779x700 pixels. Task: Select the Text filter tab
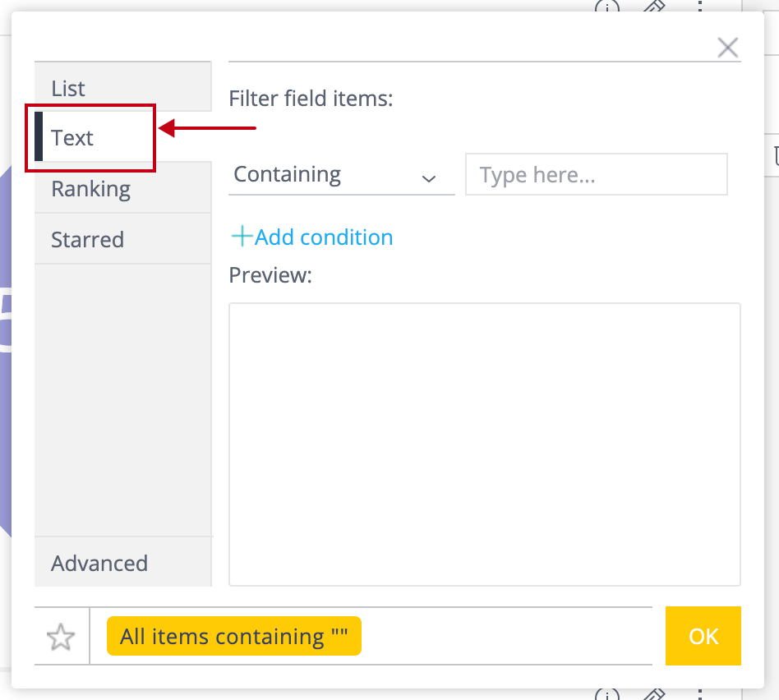(90, 138)
